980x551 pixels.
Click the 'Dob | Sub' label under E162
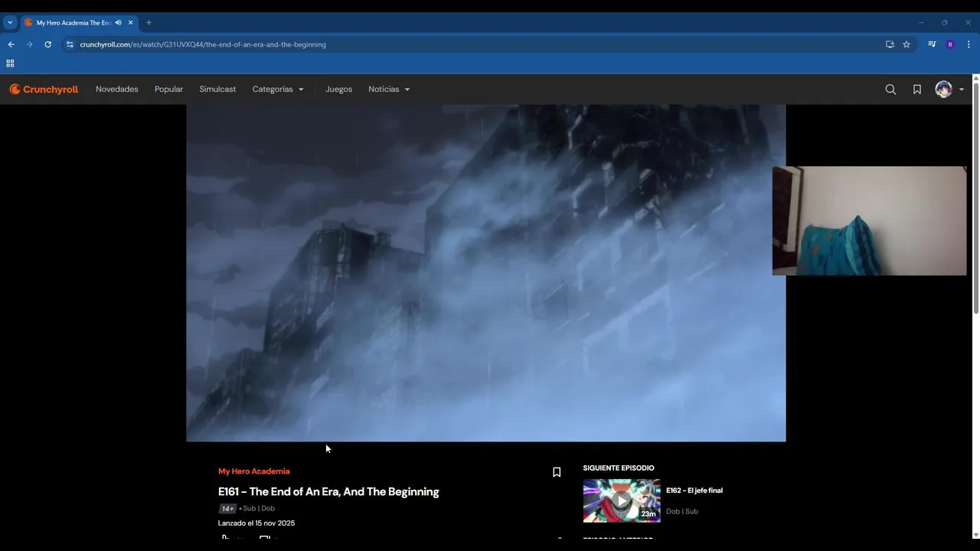point(682,511)
